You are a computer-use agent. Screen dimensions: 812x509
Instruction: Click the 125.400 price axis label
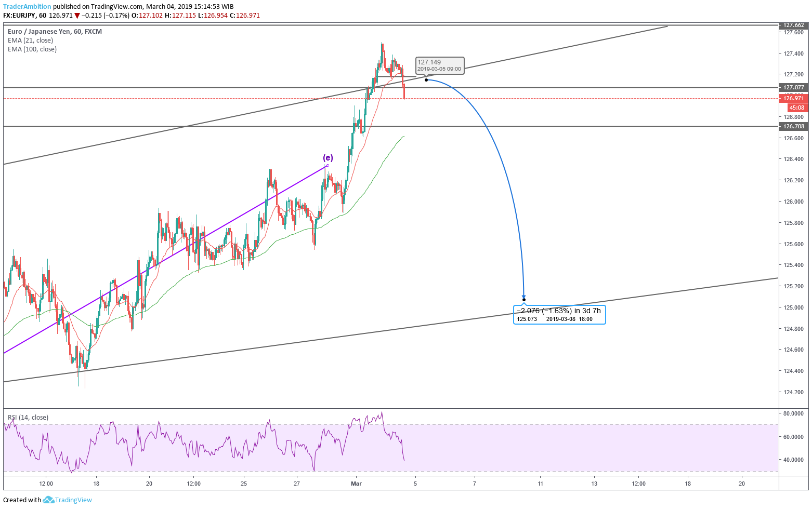794,265
